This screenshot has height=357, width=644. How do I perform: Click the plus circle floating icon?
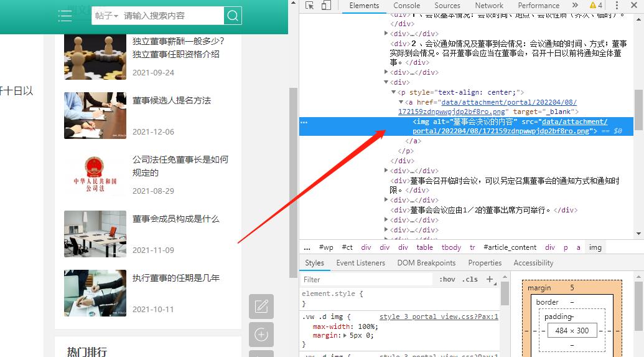[x=261, y=335]
